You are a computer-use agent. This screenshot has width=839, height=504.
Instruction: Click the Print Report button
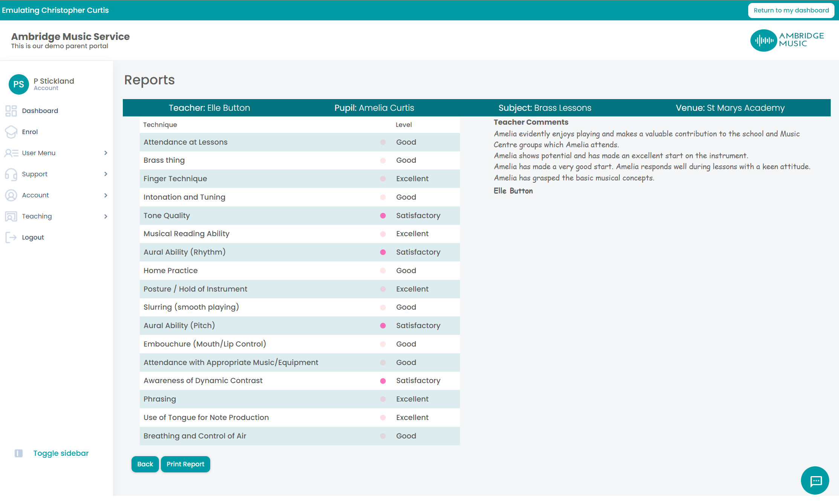point(185,464)
